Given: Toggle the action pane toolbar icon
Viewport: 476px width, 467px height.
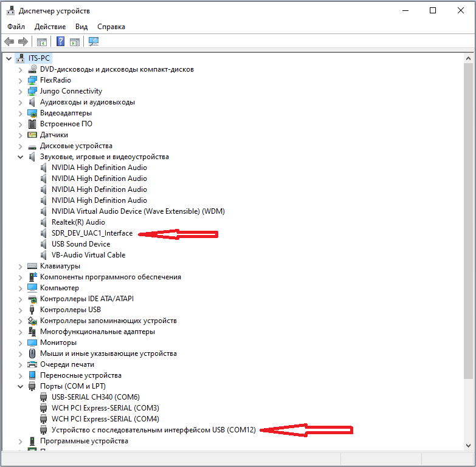Looking at the screenshot, I should tap(75, 42).
